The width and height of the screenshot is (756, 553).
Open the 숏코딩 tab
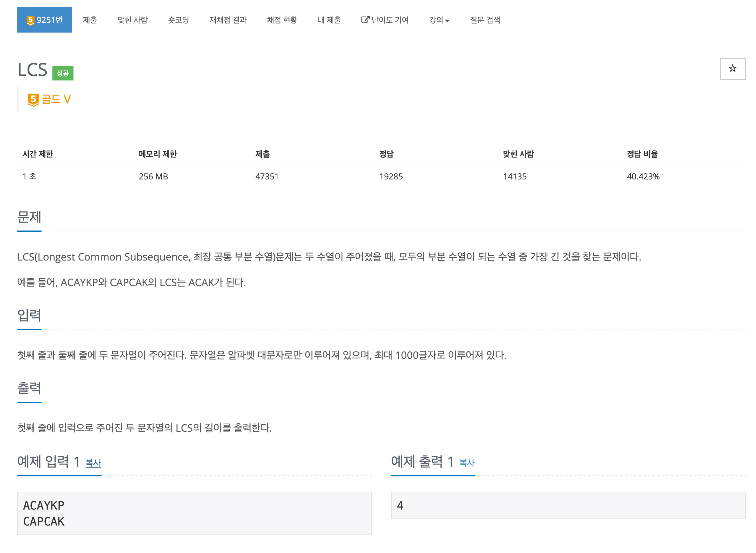coord(178,20)
